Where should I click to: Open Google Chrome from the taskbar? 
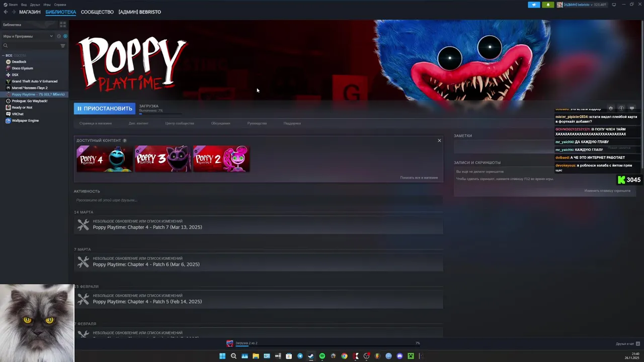(x=344, y=356)
